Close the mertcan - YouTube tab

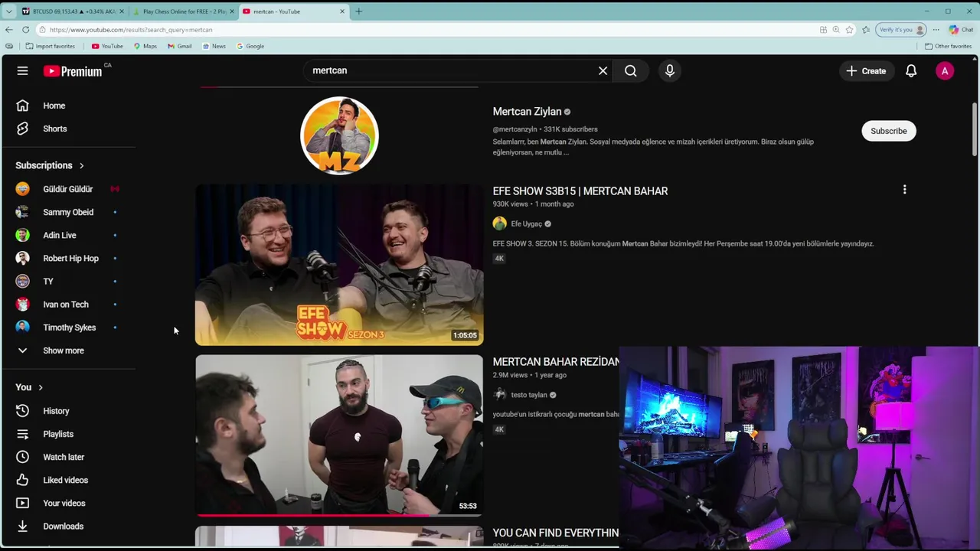pyautogui.click(x=341, y=11)
